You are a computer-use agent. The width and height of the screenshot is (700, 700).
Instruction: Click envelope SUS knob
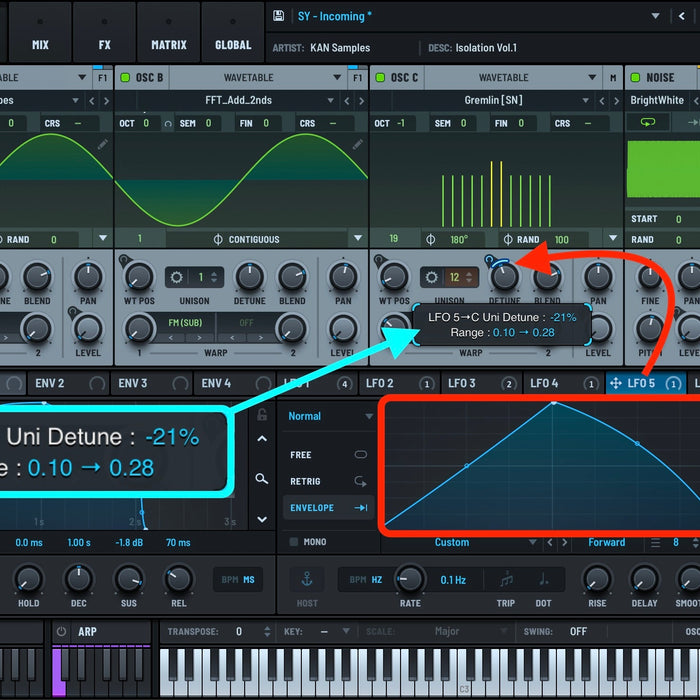pos(129,579)
